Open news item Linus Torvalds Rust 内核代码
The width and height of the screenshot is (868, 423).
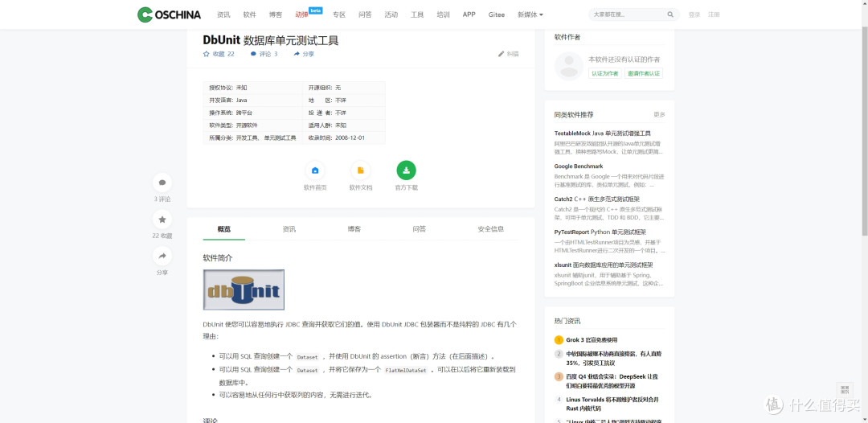(612, 404)
